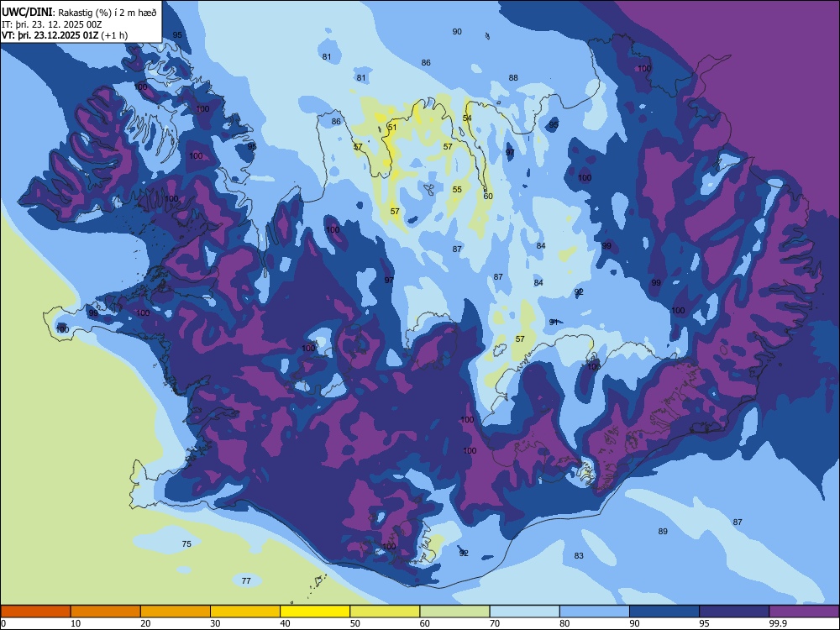The height and width of the screenshot is (630, 840).
Task: Click the legend tick label 10
Action: [76, 623]
